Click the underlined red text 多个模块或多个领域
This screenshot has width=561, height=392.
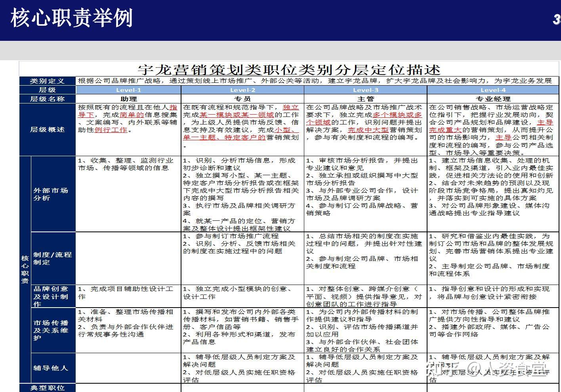point(364,119)
